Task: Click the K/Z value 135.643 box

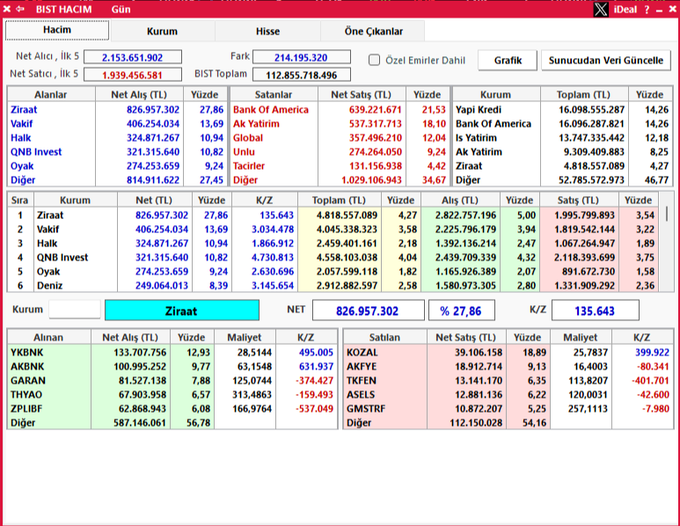Action: [x=595, y=310]
